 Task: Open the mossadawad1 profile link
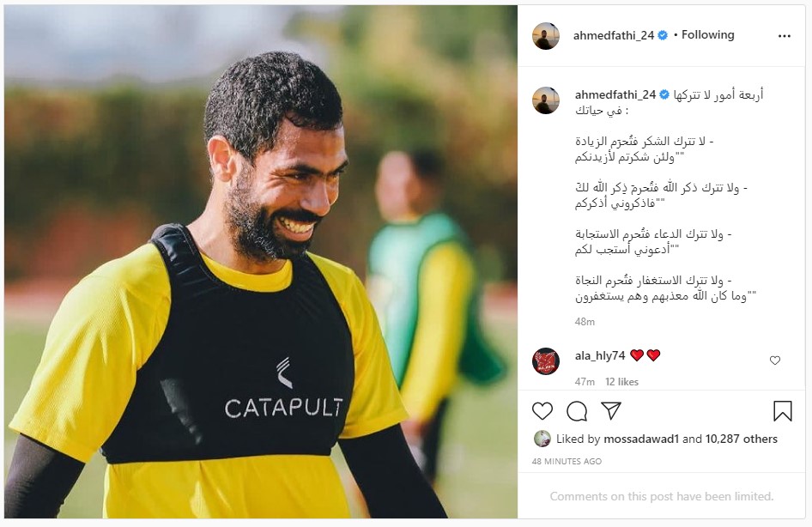[641, 439]
